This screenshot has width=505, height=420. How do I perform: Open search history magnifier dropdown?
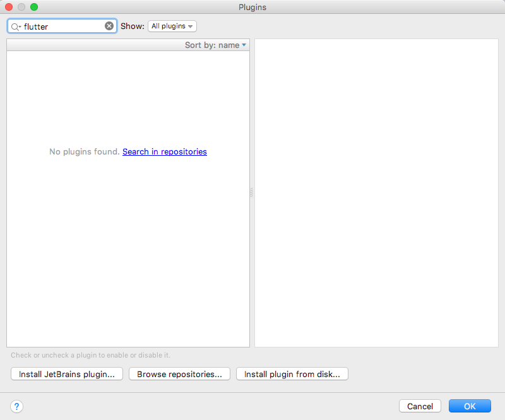[16, 26]
